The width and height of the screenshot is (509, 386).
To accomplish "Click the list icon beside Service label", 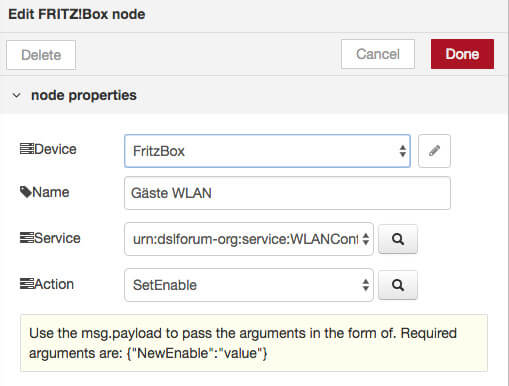I will (x=27, y=238).
